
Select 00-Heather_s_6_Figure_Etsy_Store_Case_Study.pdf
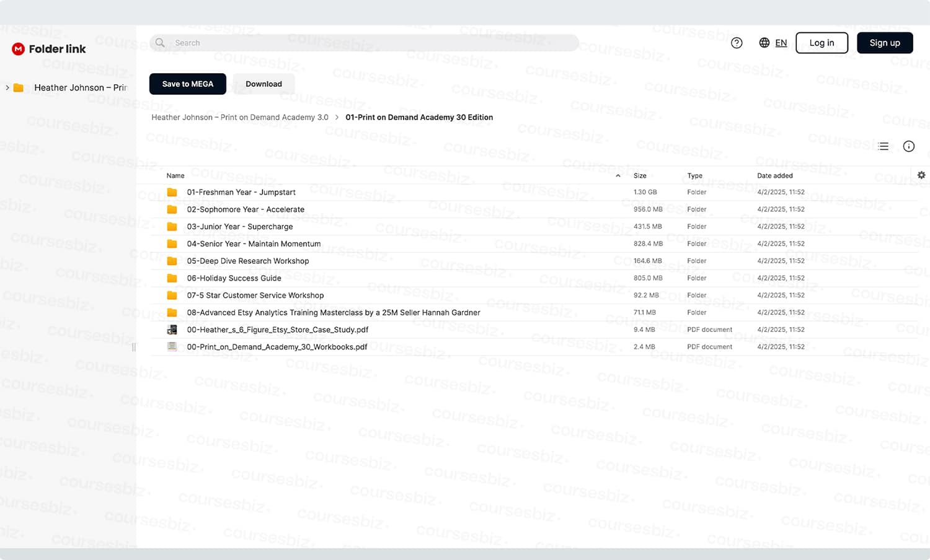pos(278,330)
